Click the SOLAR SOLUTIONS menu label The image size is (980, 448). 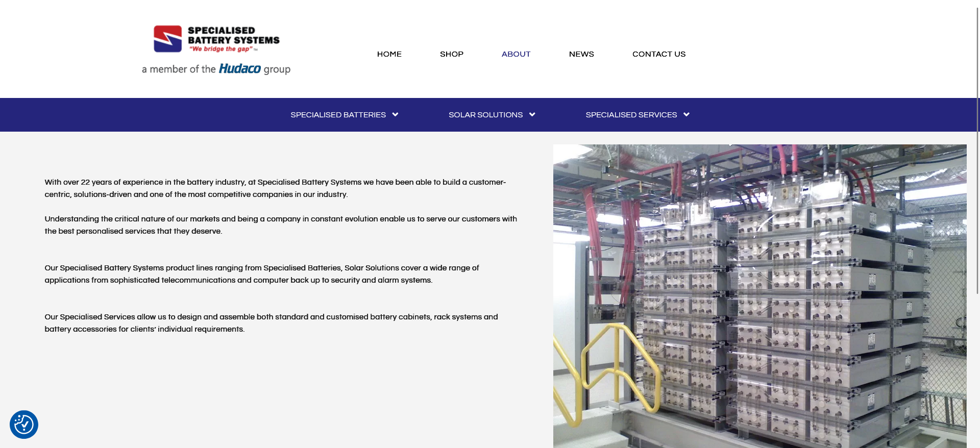[485, 115]
